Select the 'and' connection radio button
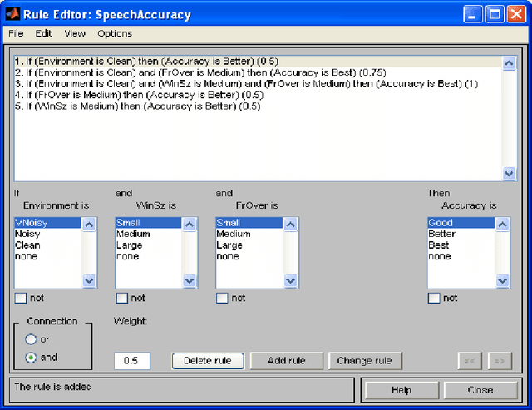 click(x=32, y=358)
